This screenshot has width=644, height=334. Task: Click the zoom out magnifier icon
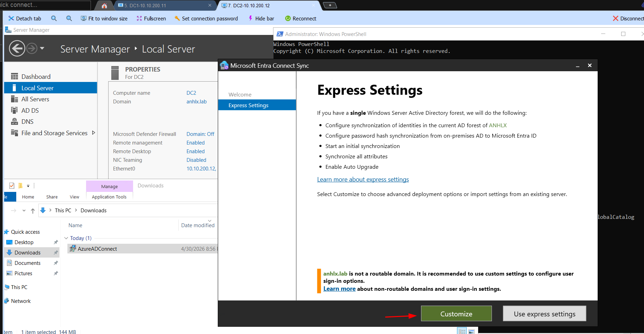[x=69, y=18]
